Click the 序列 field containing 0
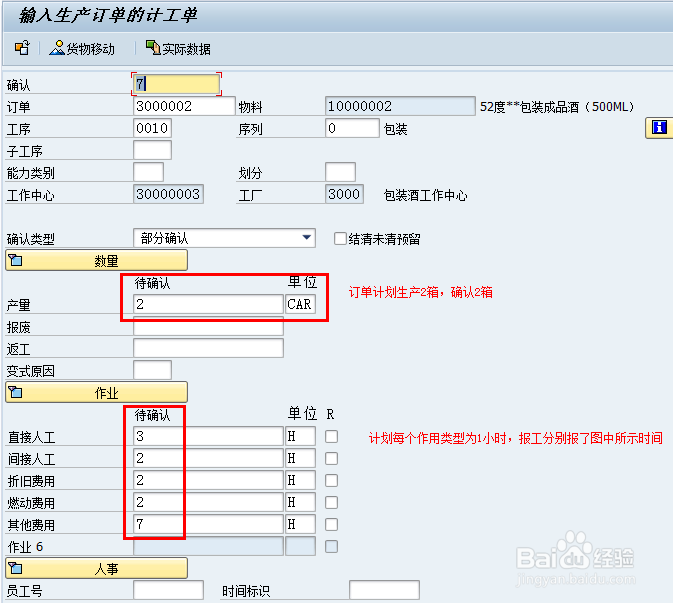Image resolution: width=673 pixels, height=603 pixels. coord(352,128)
